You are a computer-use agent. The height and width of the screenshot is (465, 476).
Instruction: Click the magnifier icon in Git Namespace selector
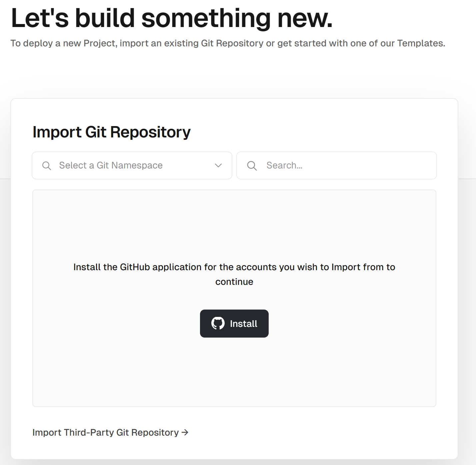point(47,166)
